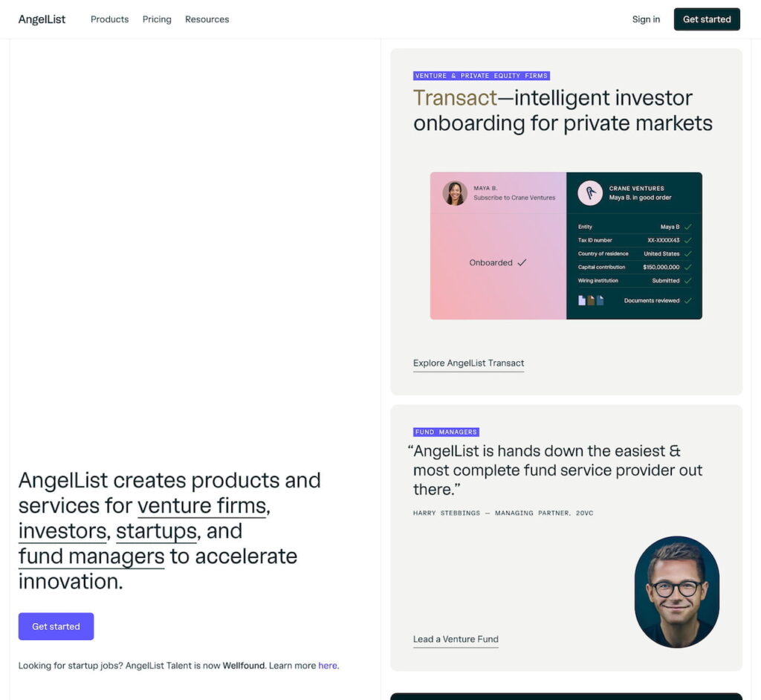Screen dimensions: 761x700
Task: Click the brown document icon in the card
Action: click(x=591, y=299)
